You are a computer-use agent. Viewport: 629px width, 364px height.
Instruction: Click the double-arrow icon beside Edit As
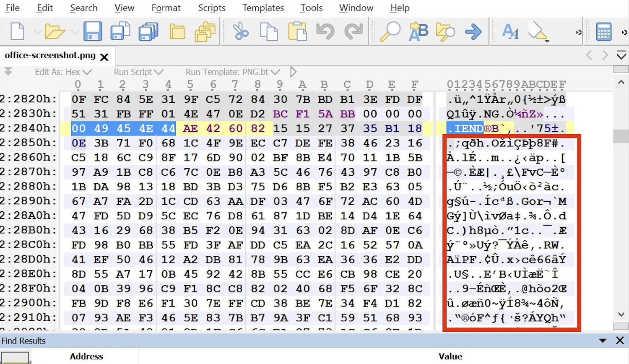(8, 72)
